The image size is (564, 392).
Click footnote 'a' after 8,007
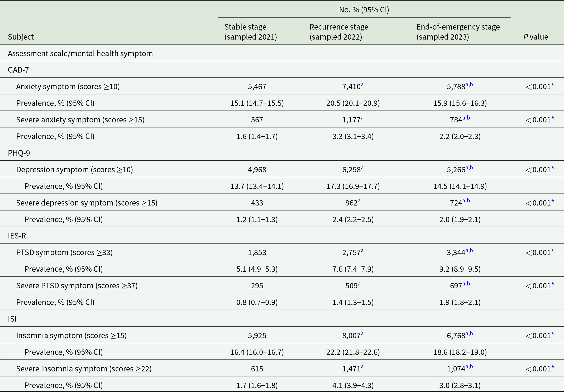(x=362, y=334)
